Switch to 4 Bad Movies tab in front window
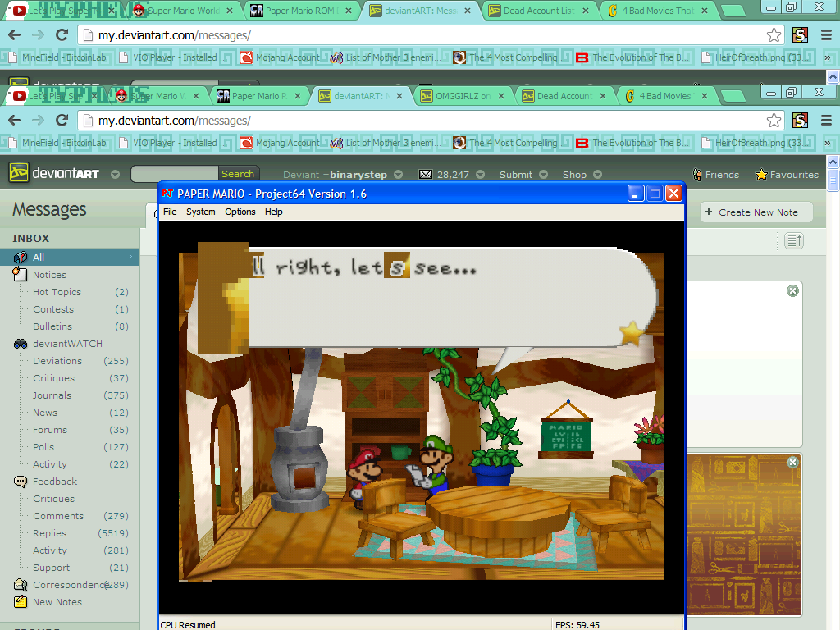This screenshot has height=630, width=840. [664, 97]
